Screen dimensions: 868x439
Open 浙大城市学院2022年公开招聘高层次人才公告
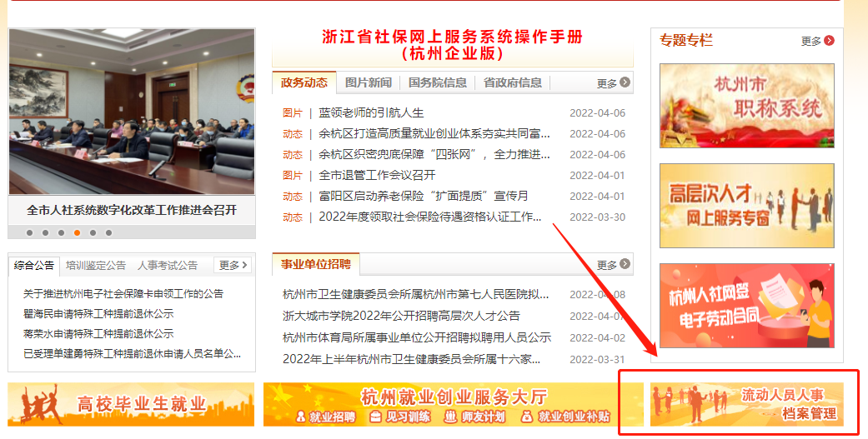(401, 316)
